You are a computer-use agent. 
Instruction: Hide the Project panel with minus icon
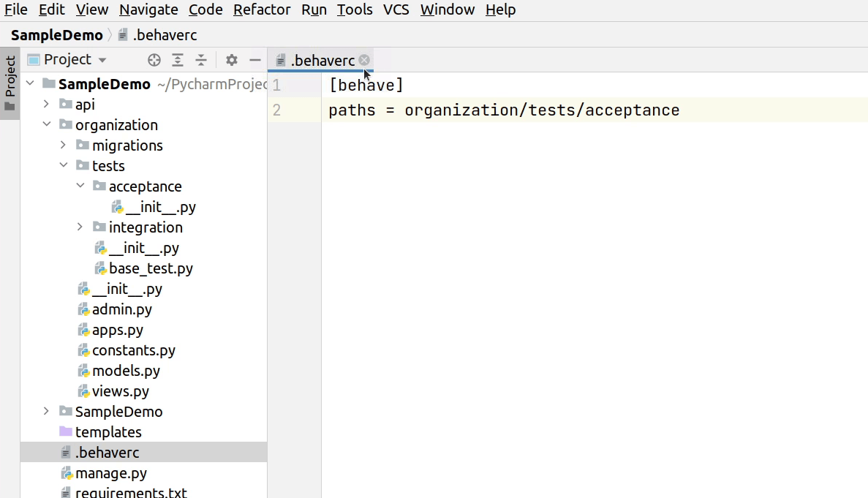(255, 60)
